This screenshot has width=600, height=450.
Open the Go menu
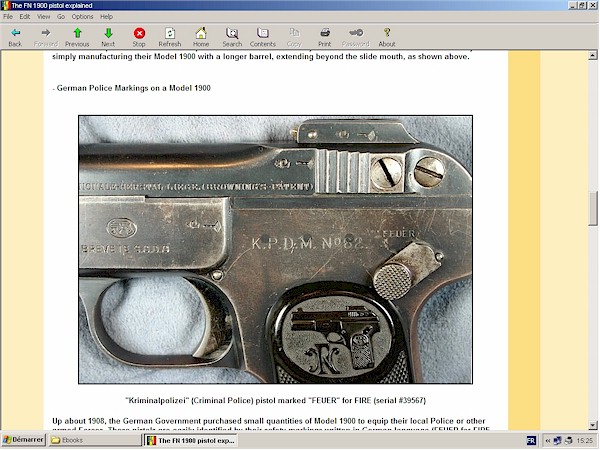(61, 16)
